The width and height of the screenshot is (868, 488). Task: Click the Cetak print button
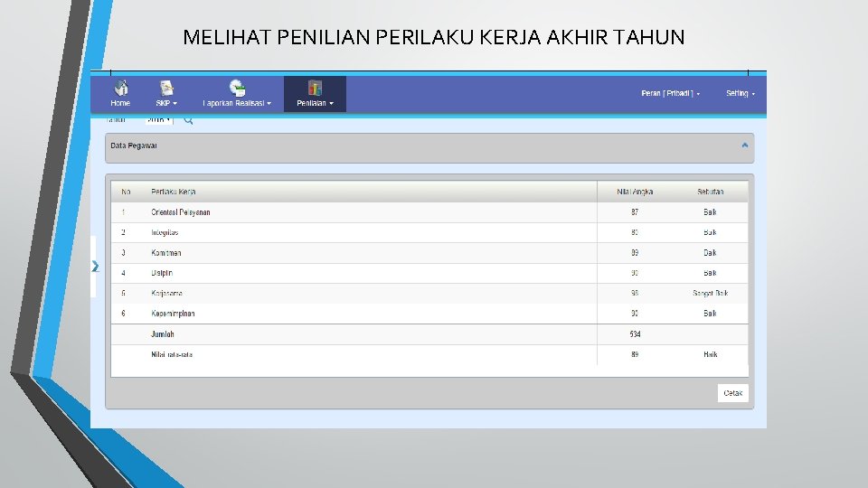[x=733, y=393]
